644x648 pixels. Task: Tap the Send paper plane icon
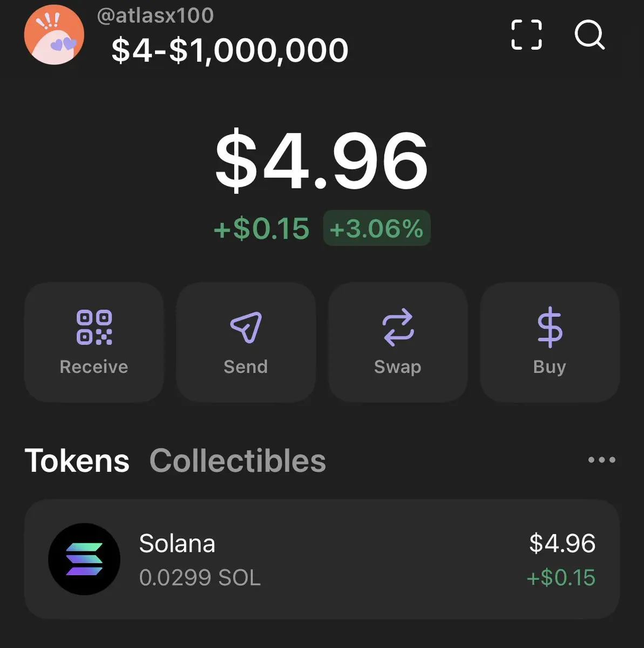(246, 327)
